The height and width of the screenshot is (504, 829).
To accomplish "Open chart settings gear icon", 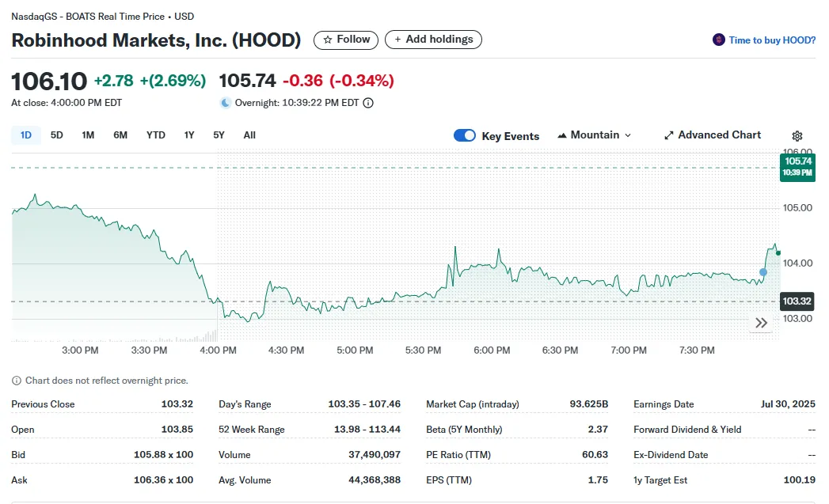I will coord(797,136).
